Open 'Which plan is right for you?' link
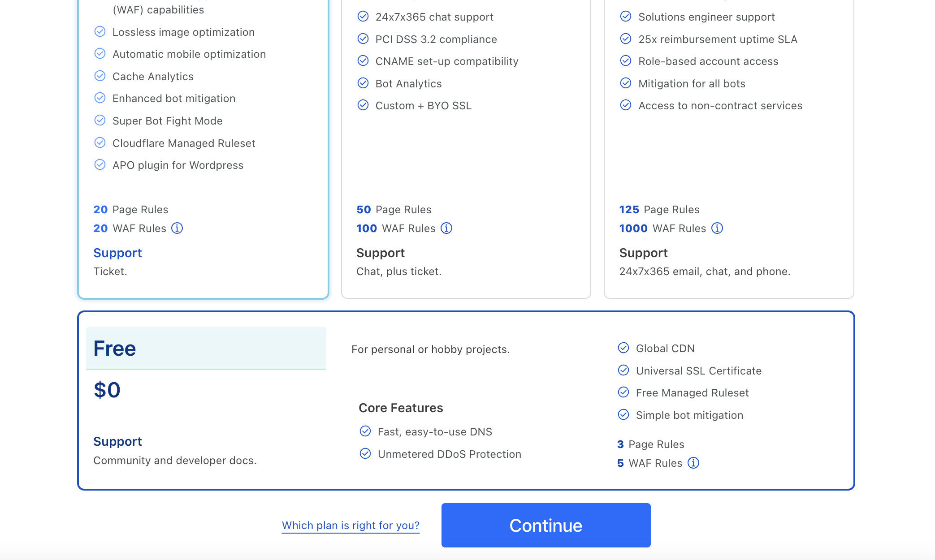 (x=351, y=525)
